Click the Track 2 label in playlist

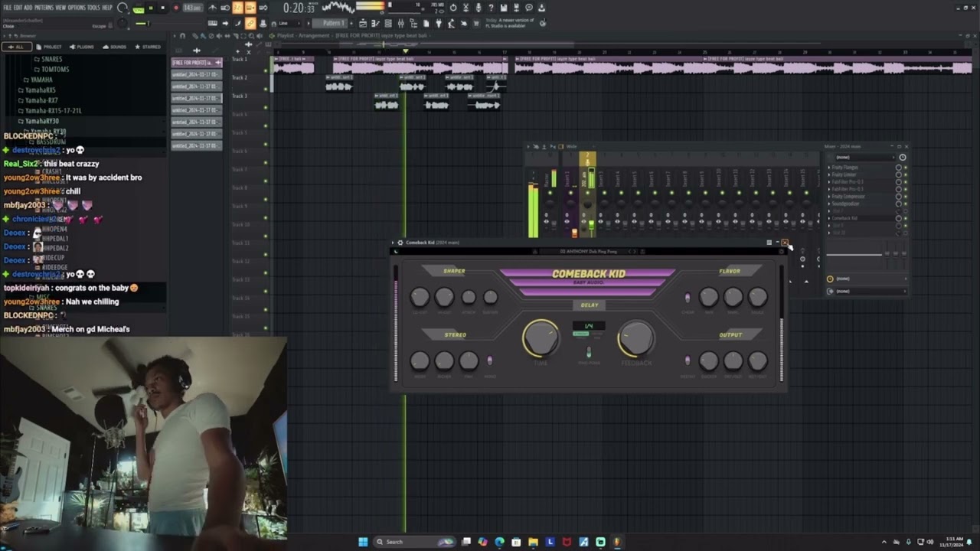click(x=240, y=77)
